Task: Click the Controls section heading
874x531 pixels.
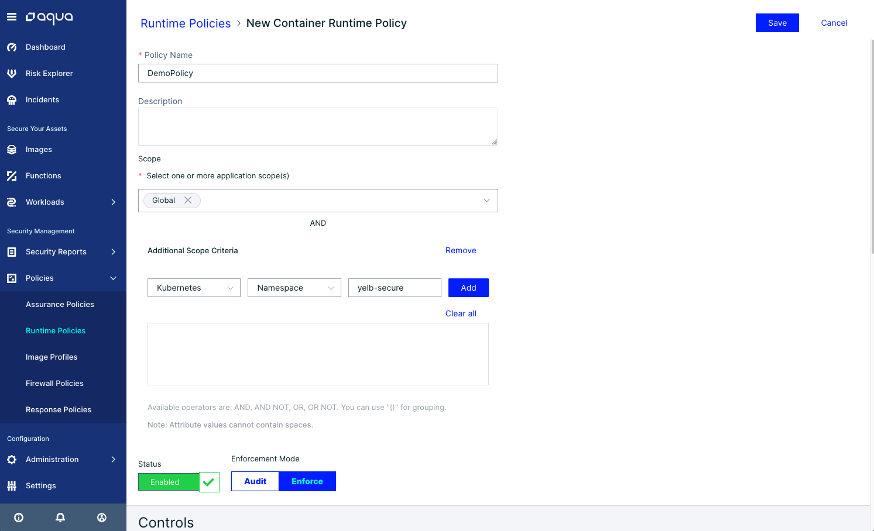Action: point(166,522)
